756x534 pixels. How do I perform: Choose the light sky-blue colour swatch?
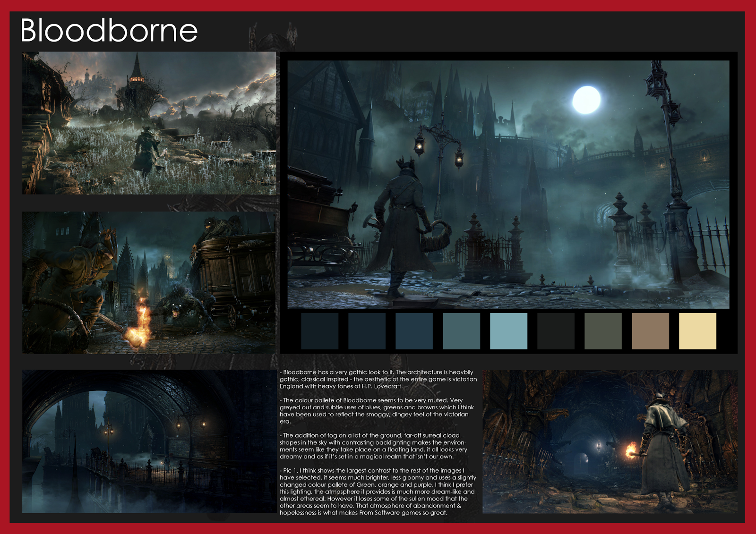(508, 331)
